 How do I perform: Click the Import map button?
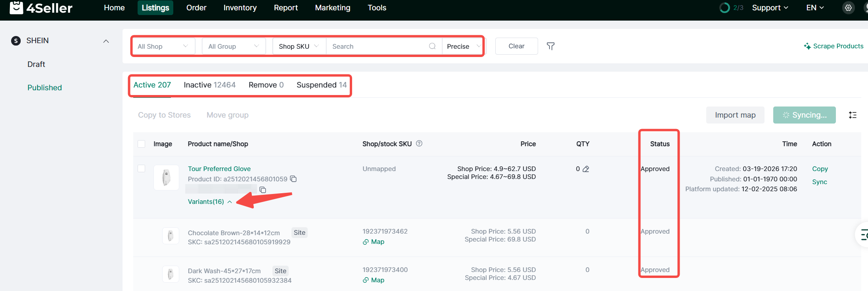point(735,115)
